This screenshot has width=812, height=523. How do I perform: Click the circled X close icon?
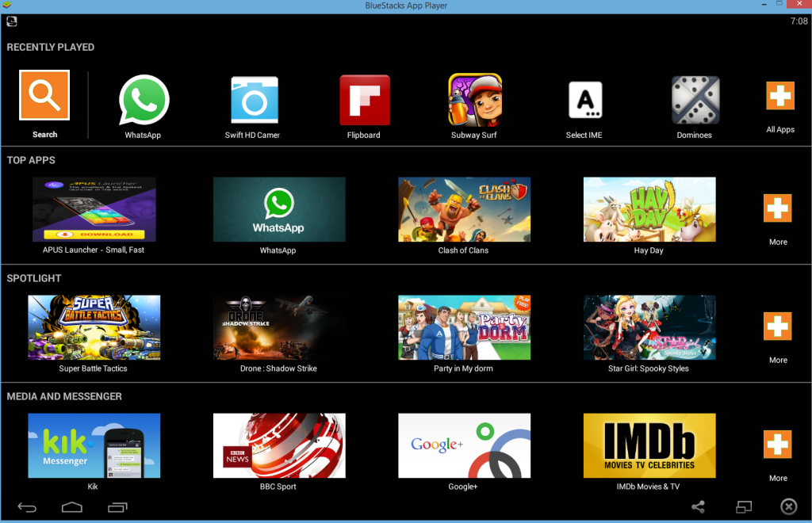pos(789,507)
